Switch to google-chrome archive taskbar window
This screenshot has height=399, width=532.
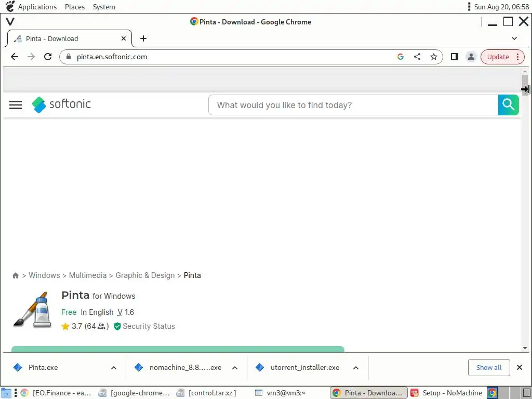tap(134, 393)
